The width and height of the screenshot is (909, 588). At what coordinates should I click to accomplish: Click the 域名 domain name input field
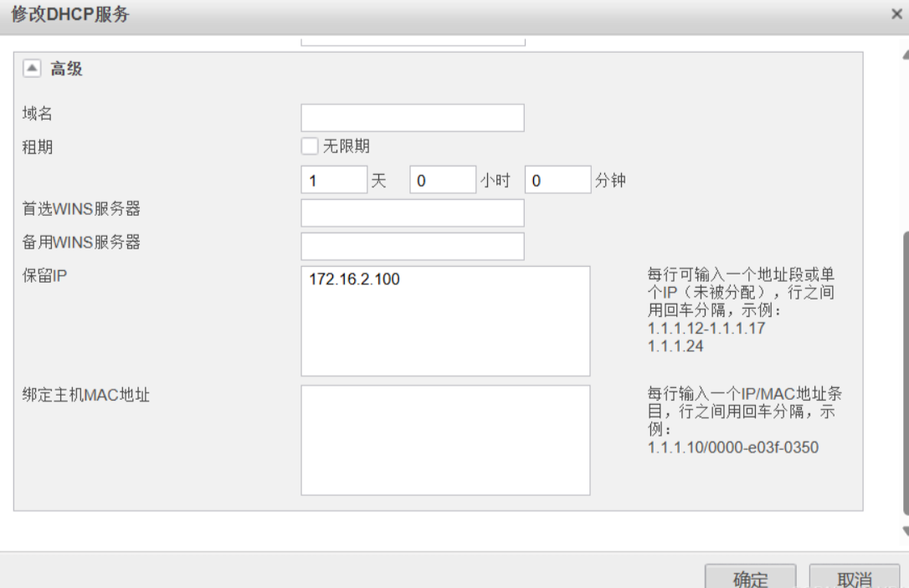click(x=413, y=118)
